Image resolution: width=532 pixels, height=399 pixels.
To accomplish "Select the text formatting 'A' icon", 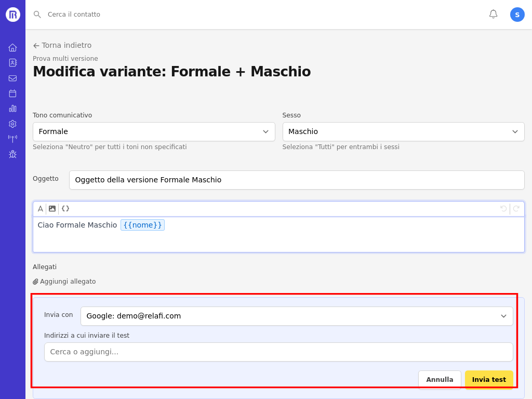I will 40,208.
